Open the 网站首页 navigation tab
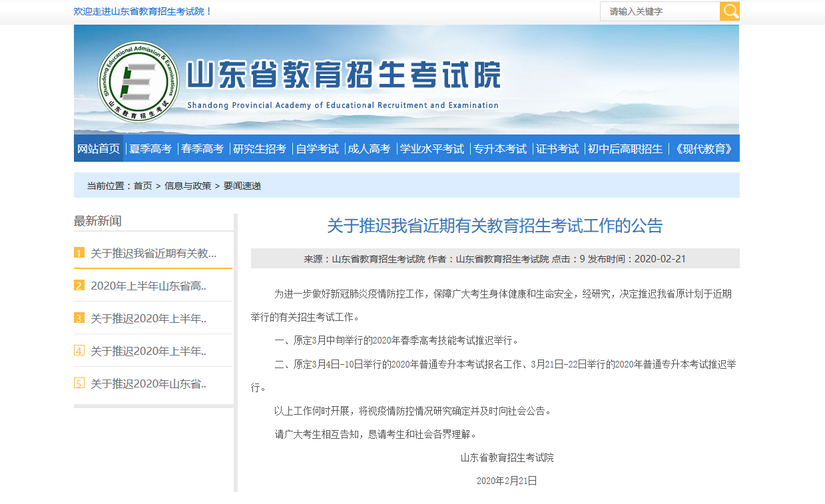 [x=99, y=148]
